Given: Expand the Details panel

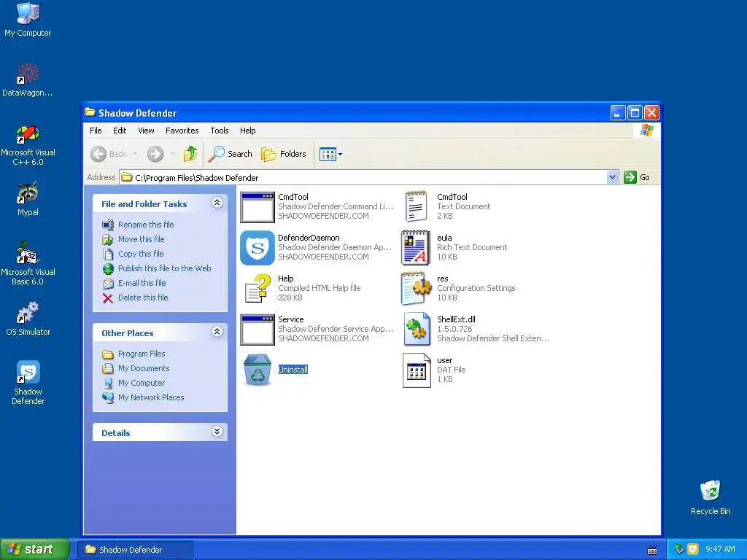Looking at the screenshot, I should (217, 432).
